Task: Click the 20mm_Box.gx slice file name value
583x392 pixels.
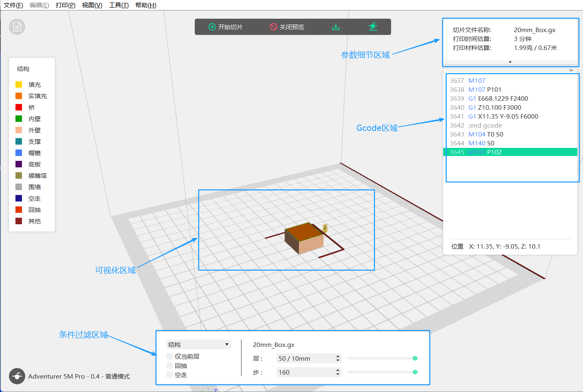Action: [x=534, y=30]
